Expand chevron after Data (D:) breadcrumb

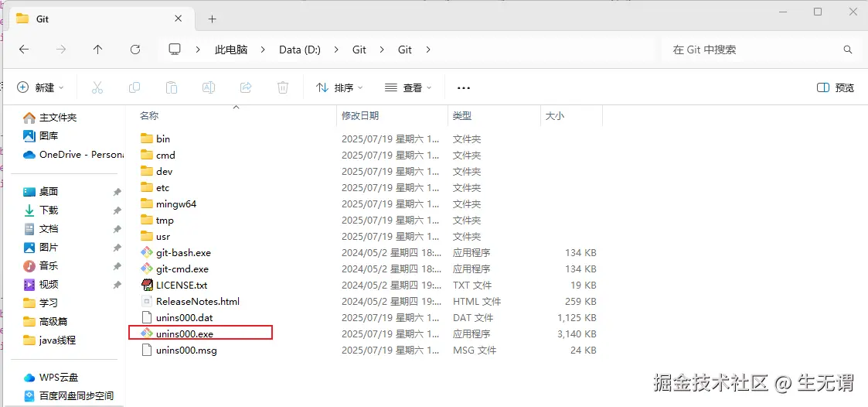coord(336,50)
